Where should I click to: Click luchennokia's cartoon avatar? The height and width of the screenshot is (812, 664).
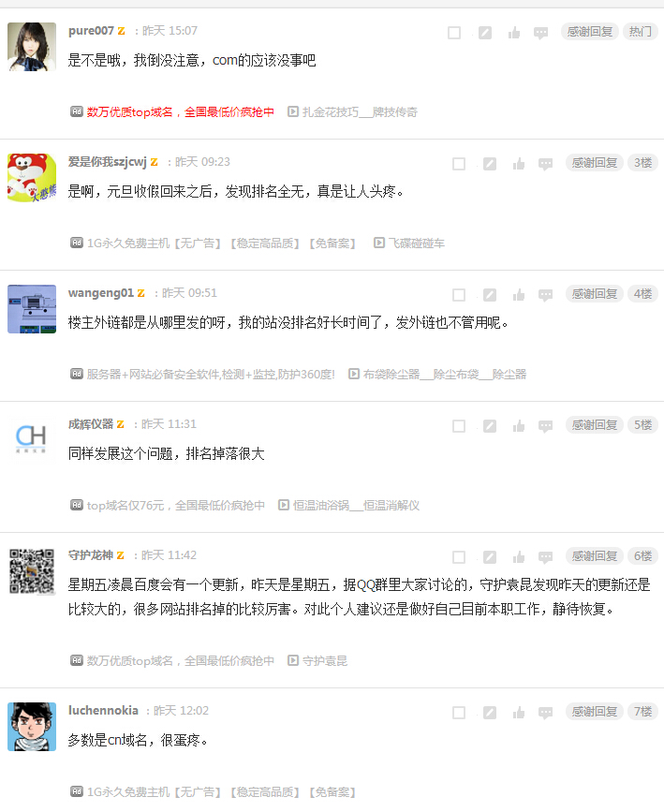[32, 727]
